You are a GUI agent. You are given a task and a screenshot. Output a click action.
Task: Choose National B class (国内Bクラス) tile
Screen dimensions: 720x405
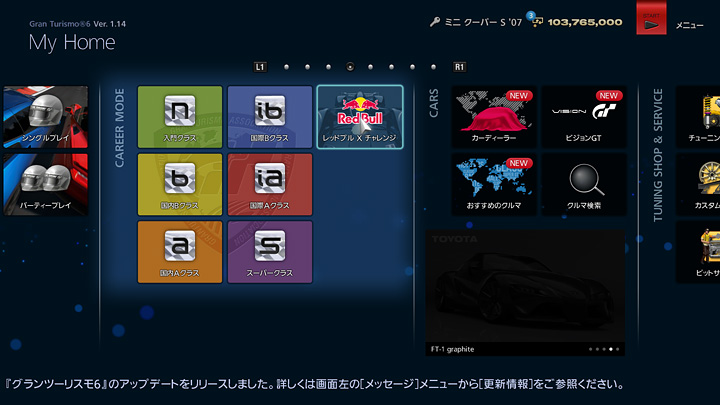coord(180,184)
